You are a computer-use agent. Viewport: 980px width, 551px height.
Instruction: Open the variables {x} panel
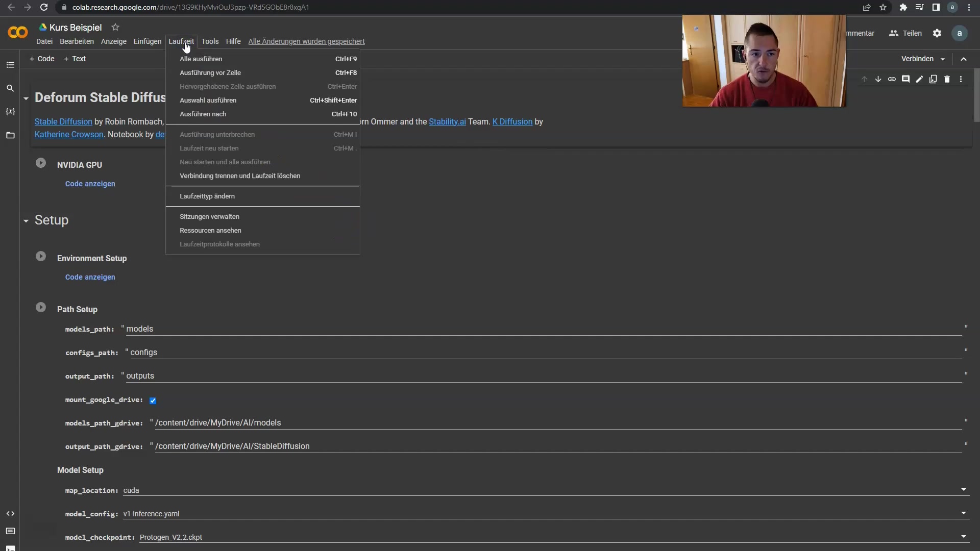coord(10,111)
